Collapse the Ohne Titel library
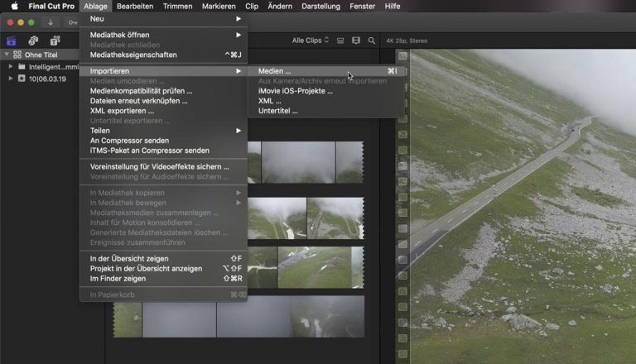Image resolution: width=636 pixels, height=364 pixels. (7, 55)
